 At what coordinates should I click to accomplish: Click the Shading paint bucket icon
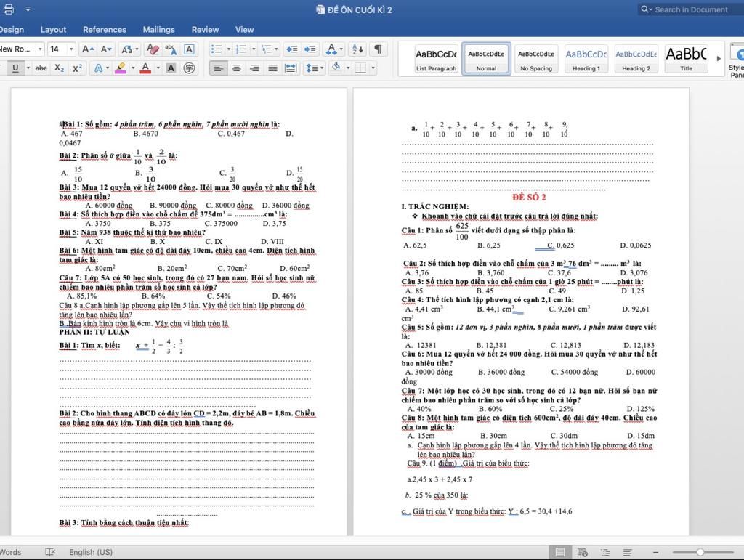336,67
